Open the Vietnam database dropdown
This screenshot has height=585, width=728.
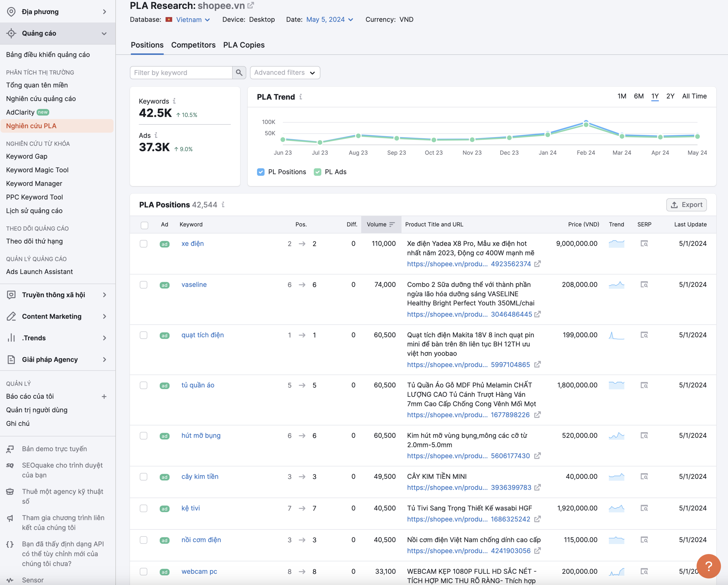[x=193, y=20]
